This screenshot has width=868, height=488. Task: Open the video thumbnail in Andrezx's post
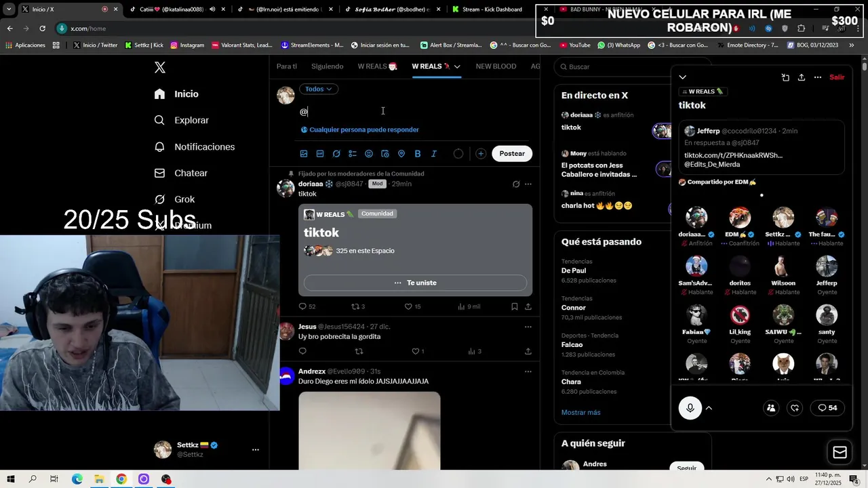click(369, 431)
